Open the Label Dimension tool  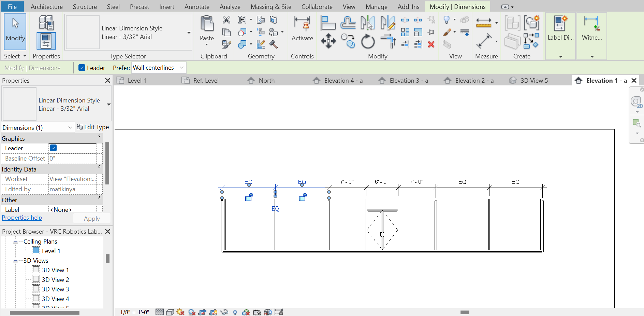tap(560, 27)
